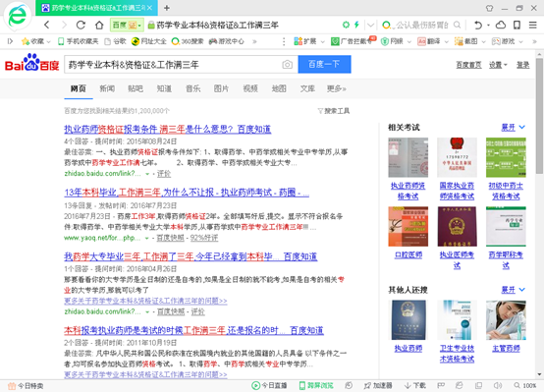The height and width of the screenshot is (392, 544).
Task: Open the 360搜索 bookmark
Action: [188, 41]
